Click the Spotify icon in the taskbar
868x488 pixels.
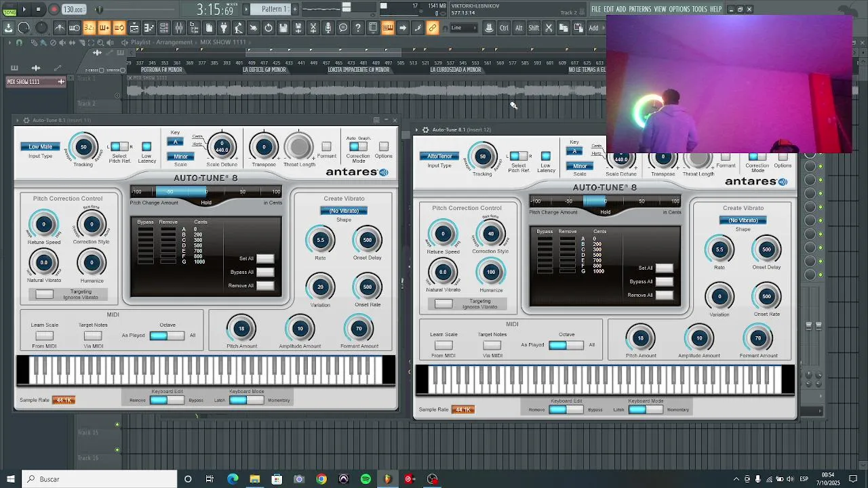point(366,479)
